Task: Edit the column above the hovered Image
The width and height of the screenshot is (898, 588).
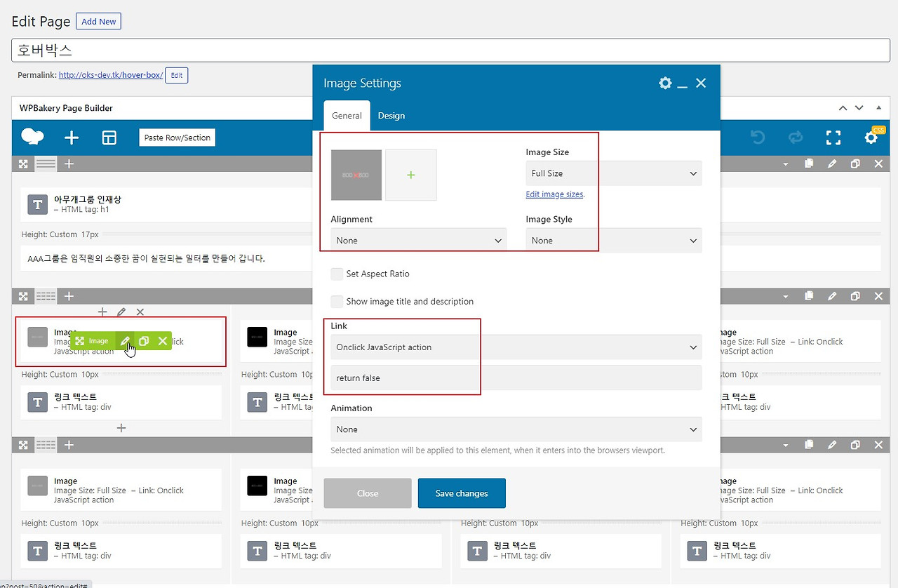Action: click(x=121, y=312)
